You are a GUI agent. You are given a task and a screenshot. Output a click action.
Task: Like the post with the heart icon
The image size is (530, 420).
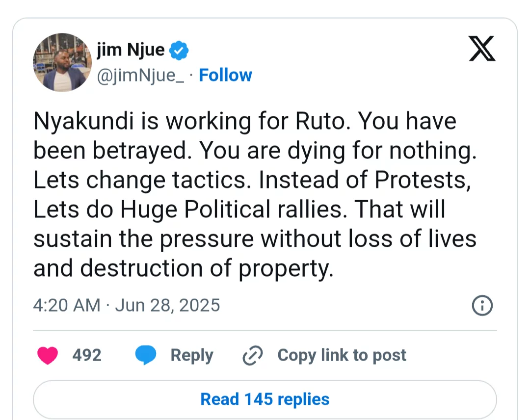click(47, 355)
